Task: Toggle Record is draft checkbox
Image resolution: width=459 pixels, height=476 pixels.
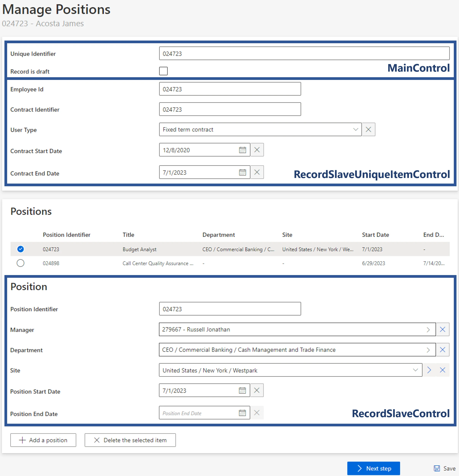Action: click(163, 71)
